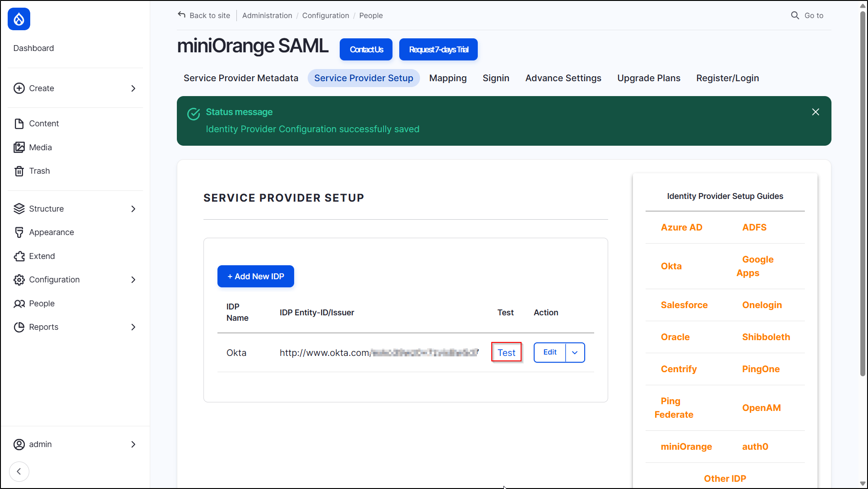Viewport: 868px width, 489px height.
Task: Click the Structure layers icon
Action: (x=19, y=208)
